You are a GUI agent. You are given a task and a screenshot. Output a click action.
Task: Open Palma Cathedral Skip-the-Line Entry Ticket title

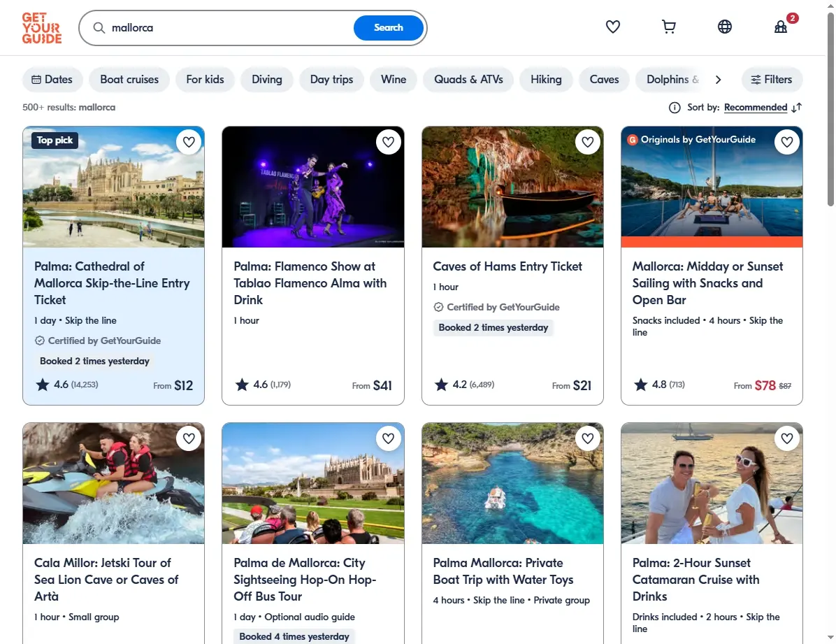point(112,283)
